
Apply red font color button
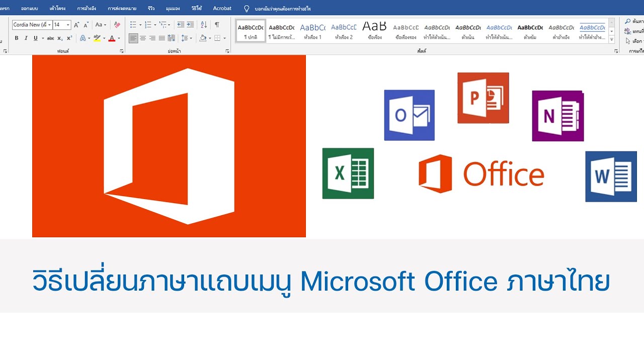112,38
